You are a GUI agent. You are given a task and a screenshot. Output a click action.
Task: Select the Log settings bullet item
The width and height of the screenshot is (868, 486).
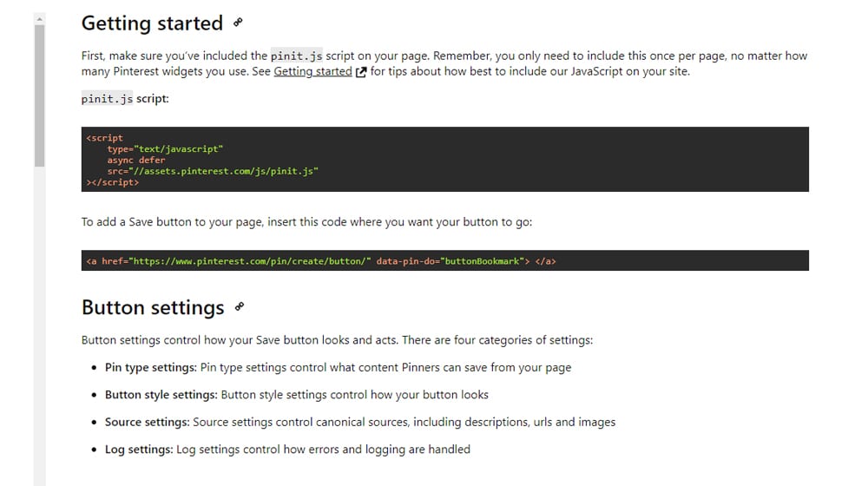coord(287,450)
